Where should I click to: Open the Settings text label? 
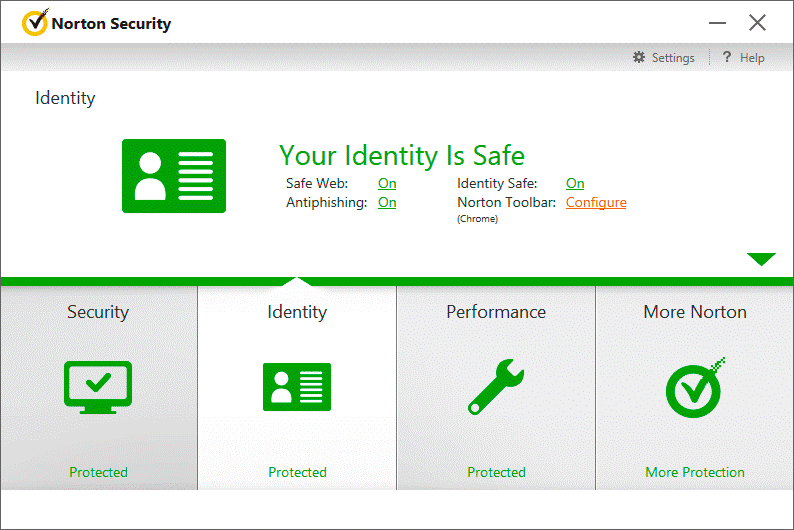(673, 58)
